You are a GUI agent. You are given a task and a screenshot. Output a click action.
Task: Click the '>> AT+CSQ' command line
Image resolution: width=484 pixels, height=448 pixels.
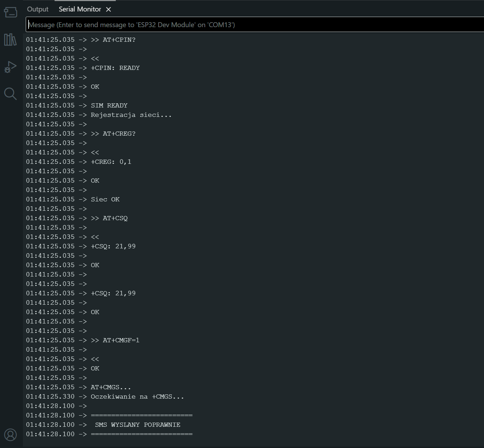[109, 218]
